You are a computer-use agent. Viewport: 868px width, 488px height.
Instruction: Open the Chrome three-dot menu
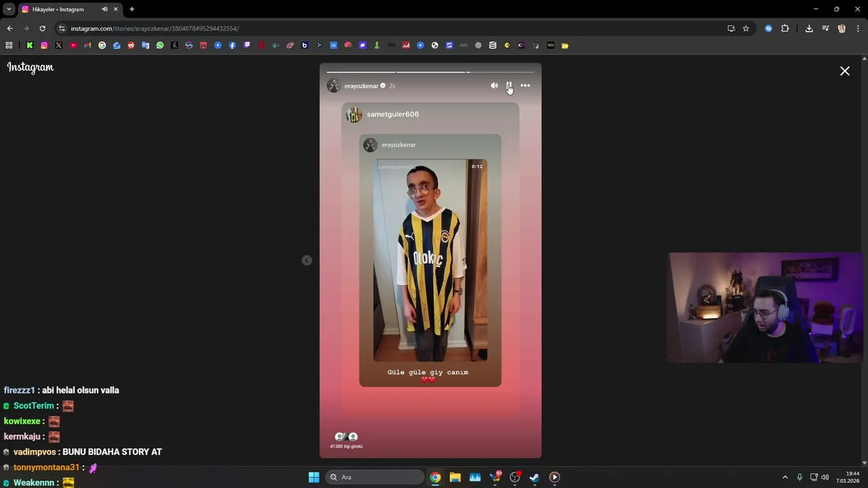(858, 28)
